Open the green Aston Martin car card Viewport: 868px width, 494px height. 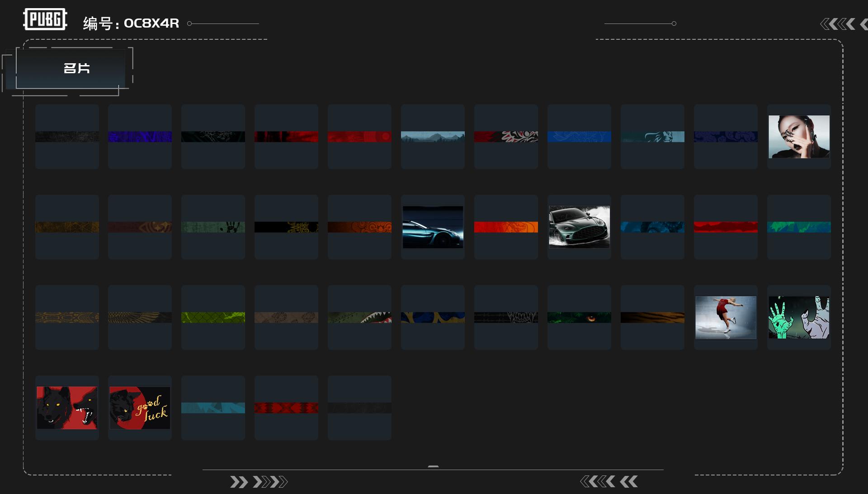[579, 227]
